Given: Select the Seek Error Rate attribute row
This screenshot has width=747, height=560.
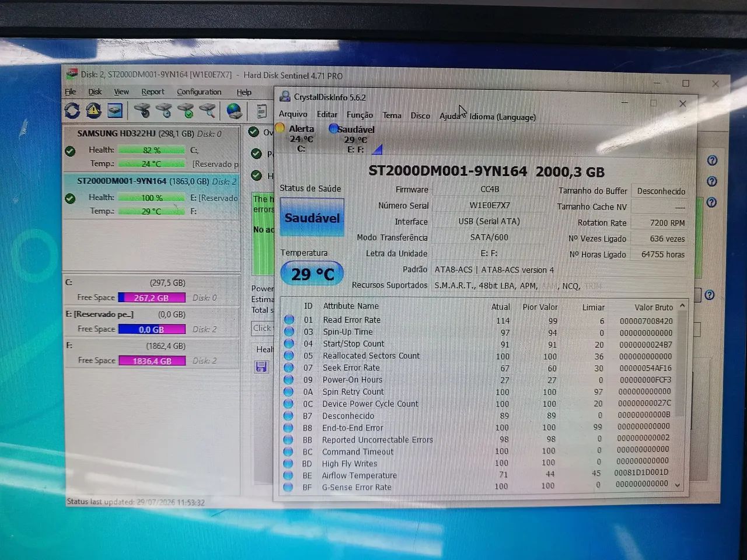Looking at the screenshot, I should [479, 368].
